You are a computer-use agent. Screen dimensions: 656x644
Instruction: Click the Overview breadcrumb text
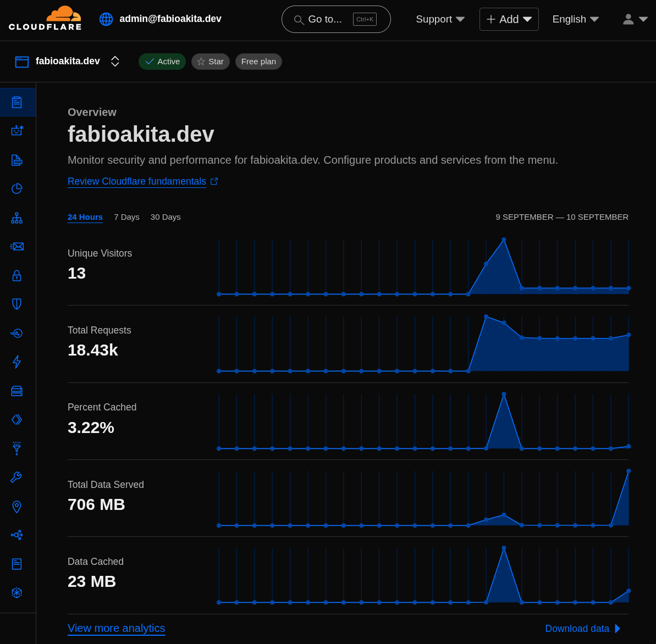(92, 112)
